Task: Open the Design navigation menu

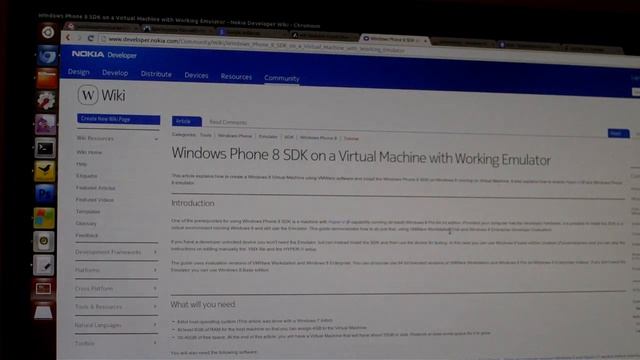Action: pyautogui.click(x=79, y=72)
